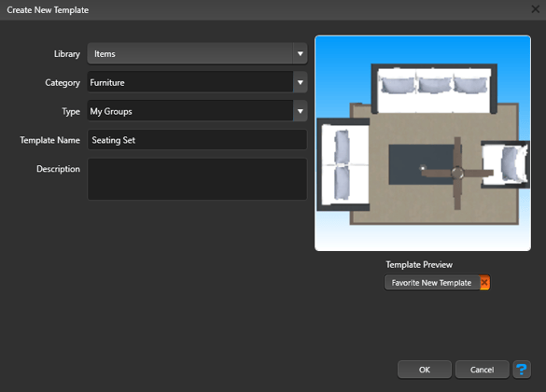Click the sky background of the template preview
Viewport: 546px width, 392px height.
342,70
